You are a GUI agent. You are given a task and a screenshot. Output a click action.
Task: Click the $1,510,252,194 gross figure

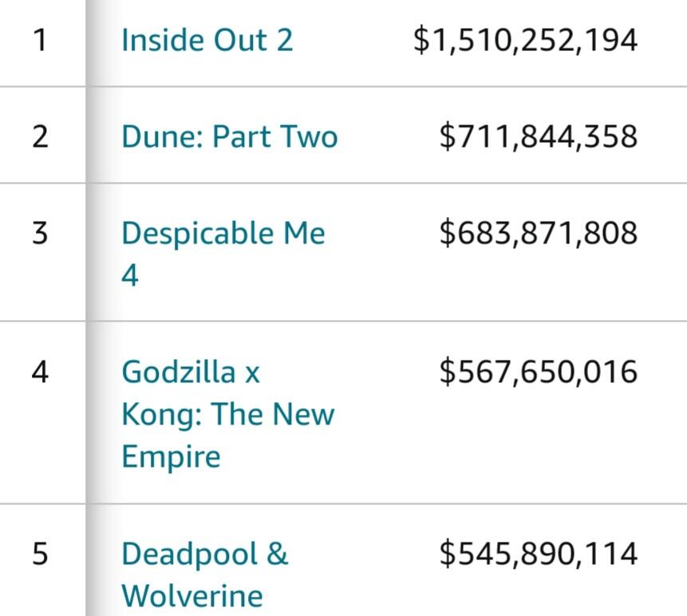tap(525, 40)
